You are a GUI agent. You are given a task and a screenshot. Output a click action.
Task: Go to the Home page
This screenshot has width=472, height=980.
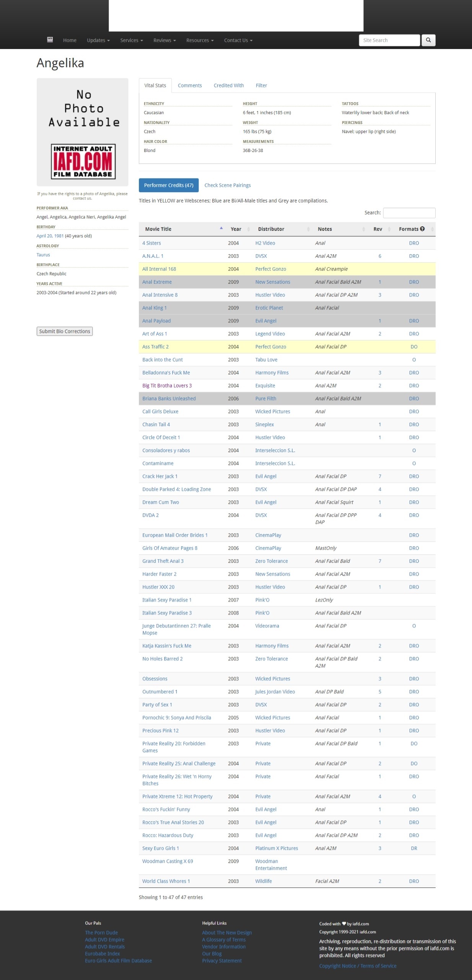[x=70, y=40]
